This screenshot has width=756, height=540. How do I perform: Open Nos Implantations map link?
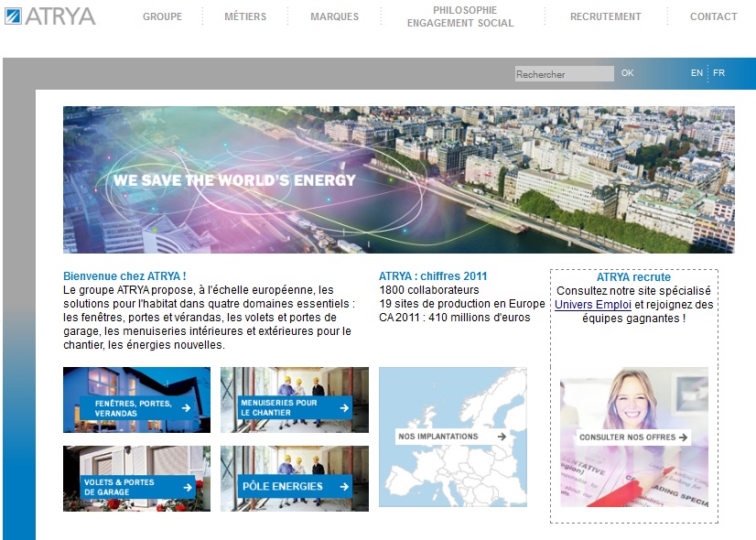(453, 437)
